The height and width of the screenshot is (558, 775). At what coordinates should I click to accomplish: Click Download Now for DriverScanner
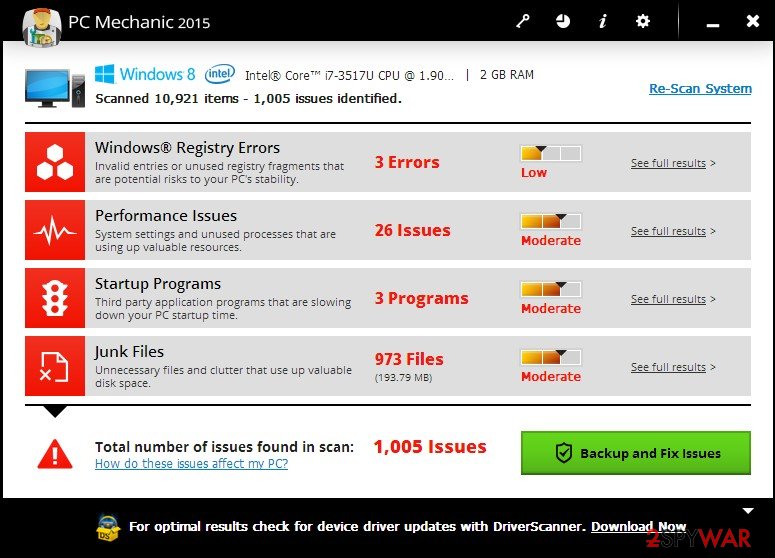[x=639, y=527]
